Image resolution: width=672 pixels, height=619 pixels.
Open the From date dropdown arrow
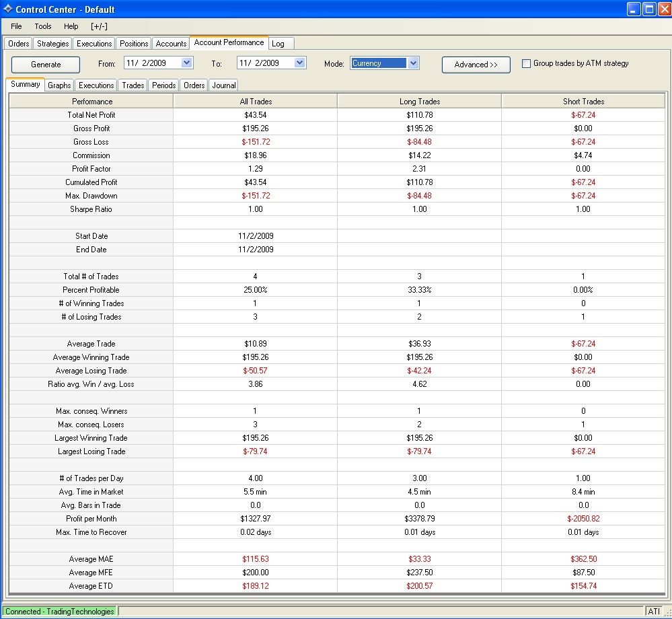pos(186,63)
